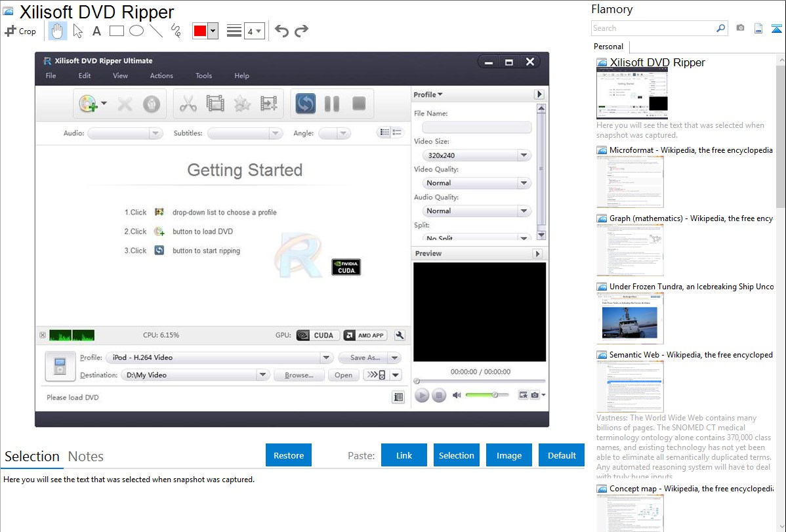The width and height of the screenshot is (786, 532).
Task: Click the Load DVD disc icon
Action: coord(88,104)
